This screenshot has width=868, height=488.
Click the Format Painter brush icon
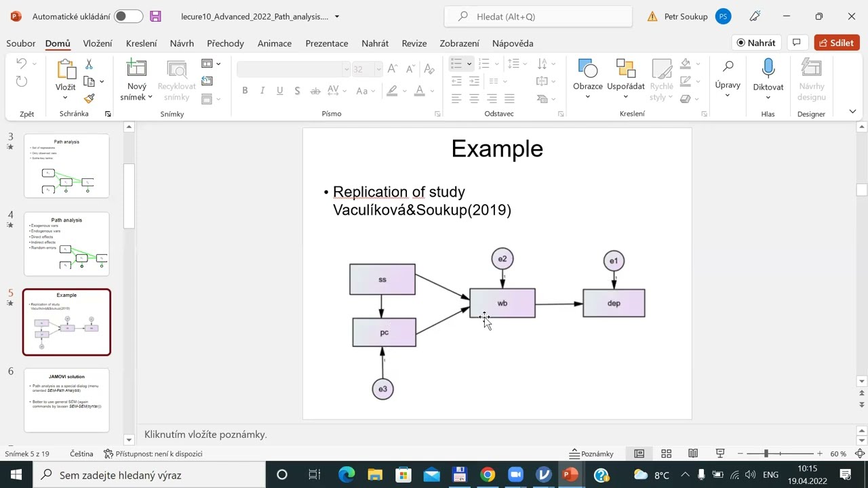89,98
